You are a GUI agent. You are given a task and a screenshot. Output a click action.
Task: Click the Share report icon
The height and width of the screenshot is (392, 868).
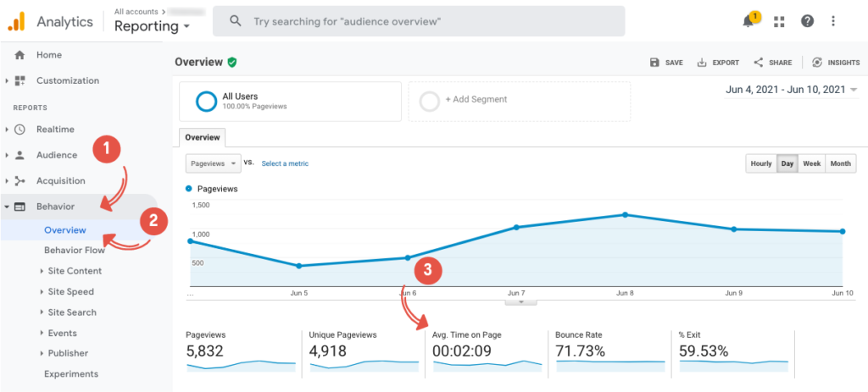tap(759, 63)
